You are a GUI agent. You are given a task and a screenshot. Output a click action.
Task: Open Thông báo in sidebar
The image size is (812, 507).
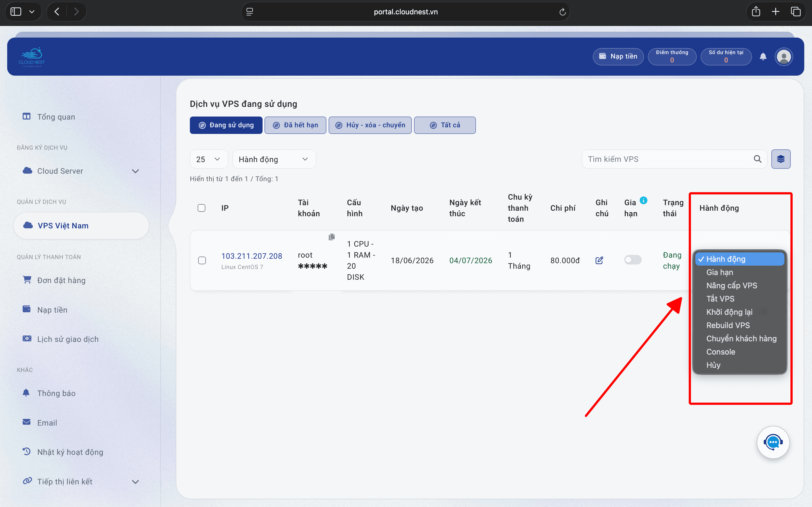pyautogui.click(x=49, y=393)
